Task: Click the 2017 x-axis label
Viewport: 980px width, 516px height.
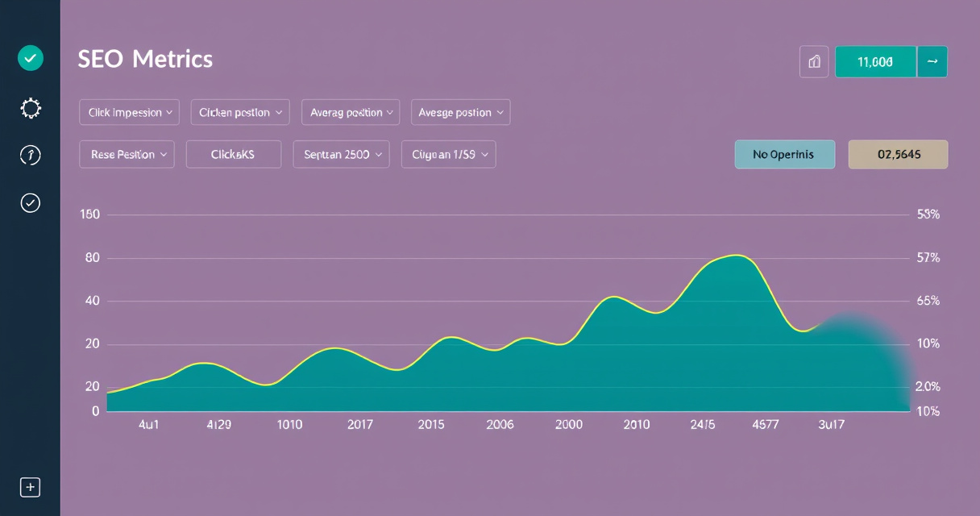Action: point(360,424)
